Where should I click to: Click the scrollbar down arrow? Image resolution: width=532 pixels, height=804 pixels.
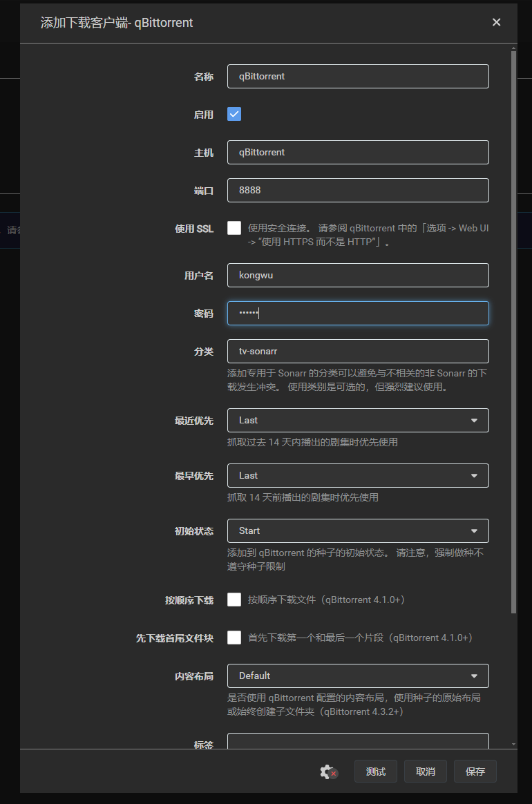pyautogui.click(x=513, y=744)
